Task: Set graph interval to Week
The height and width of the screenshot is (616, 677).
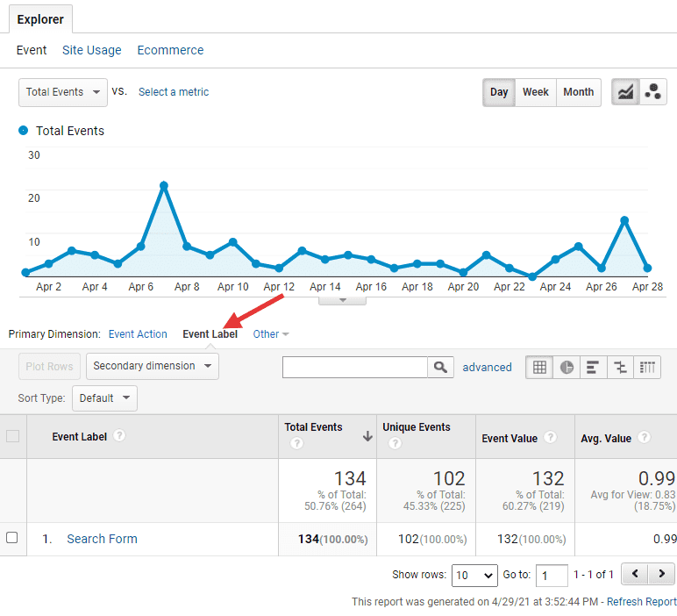Action: point(536,92)
